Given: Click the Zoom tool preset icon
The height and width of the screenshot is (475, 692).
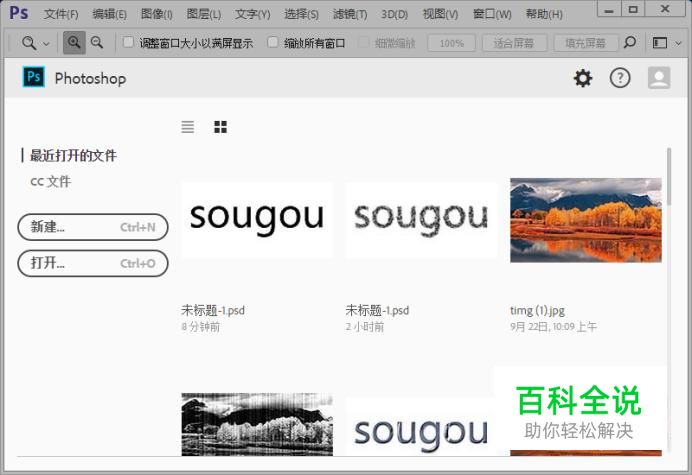Looking at the screenshot, I should pos(29,43).
